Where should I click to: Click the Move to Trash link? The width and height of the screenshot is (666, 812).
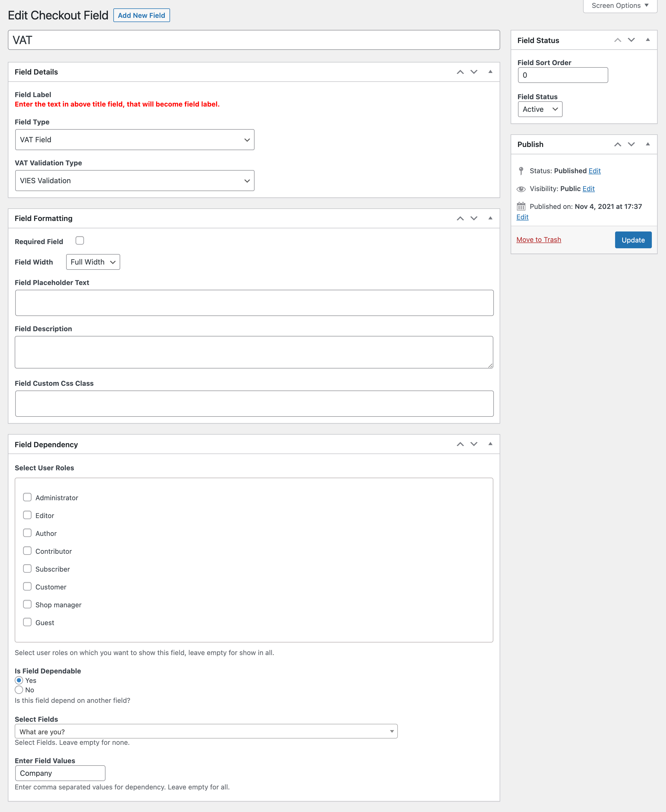click(x=539, y=239)
